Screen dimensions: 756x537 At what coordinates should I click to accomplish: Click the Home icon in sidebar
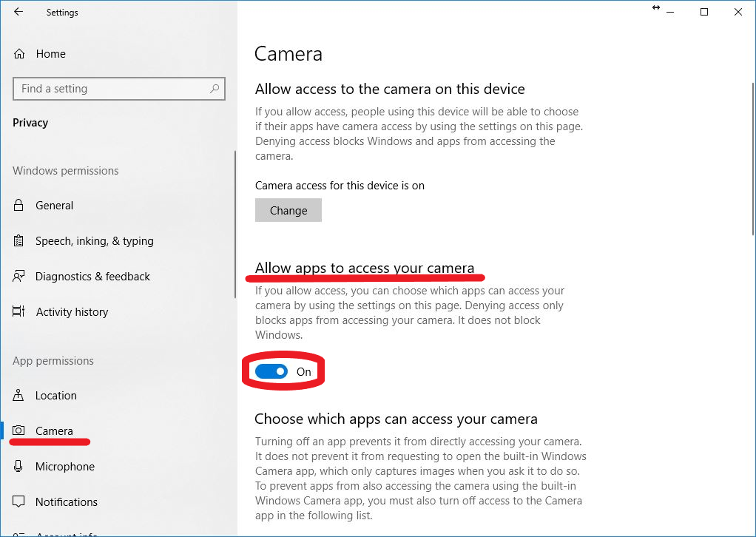(x=19, y=54)
